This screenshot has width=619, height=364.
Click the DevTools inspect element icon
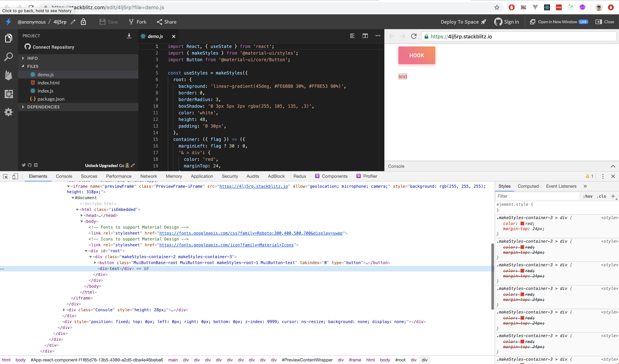click(5, 176)
